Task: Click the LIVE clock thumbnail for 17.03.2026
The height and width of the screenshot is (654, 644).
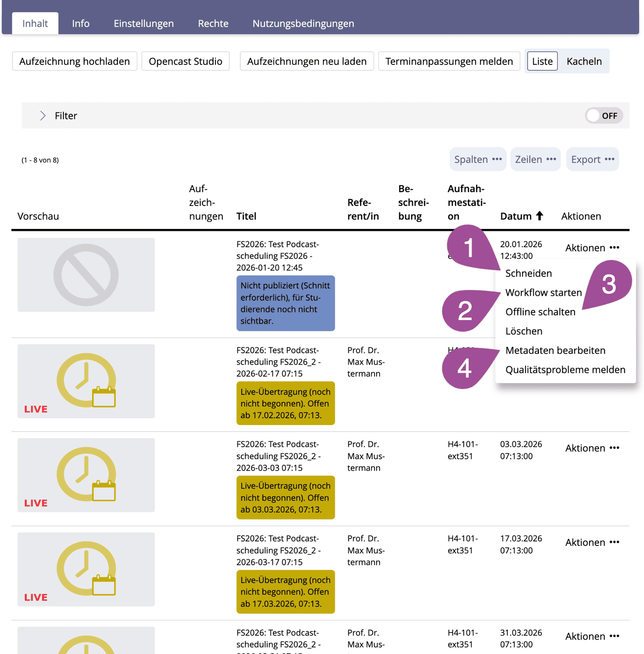Action: (86, 569)
